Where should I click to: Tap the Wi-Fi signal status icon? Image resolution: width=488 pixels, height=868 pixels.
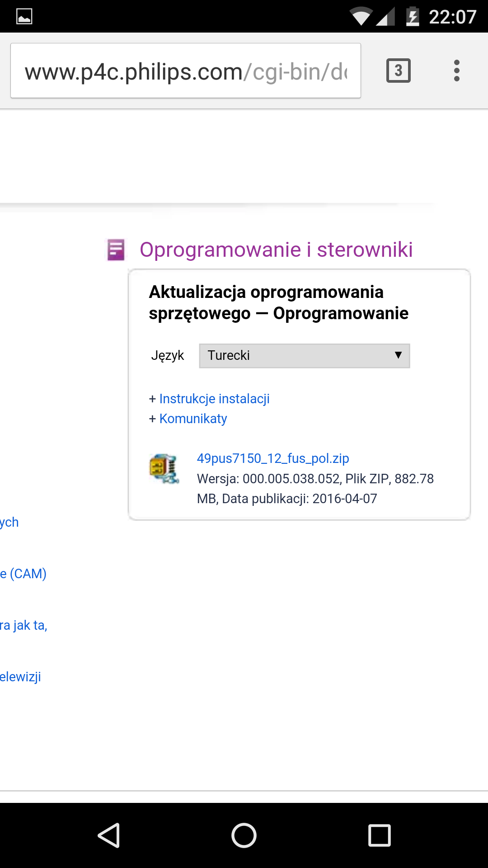[360, 17]
